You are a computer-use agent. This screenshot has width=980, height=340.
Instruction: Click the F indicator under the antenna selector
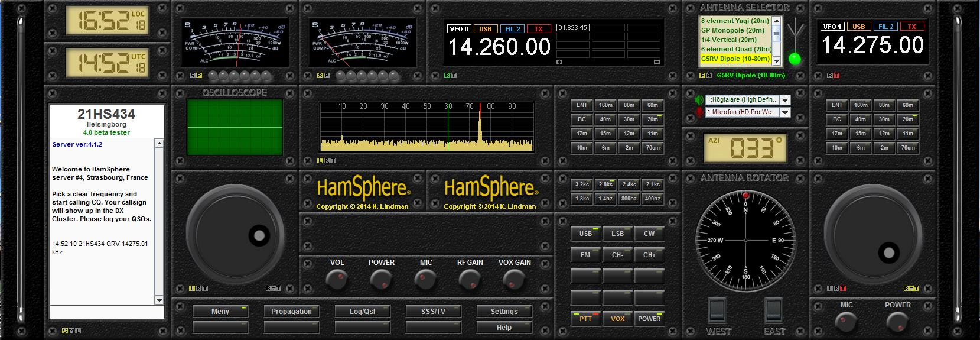coord(702,76)
